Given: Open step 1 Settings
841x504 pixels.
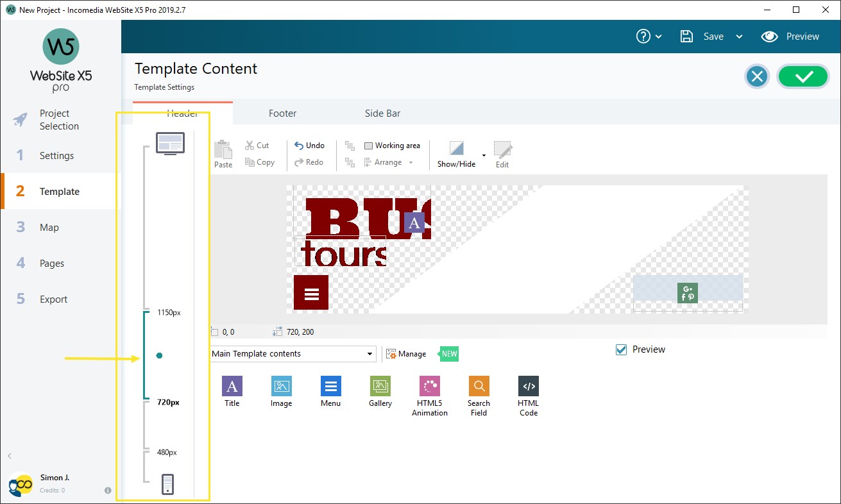Looking at the screenshot, I should click(60, 156).
